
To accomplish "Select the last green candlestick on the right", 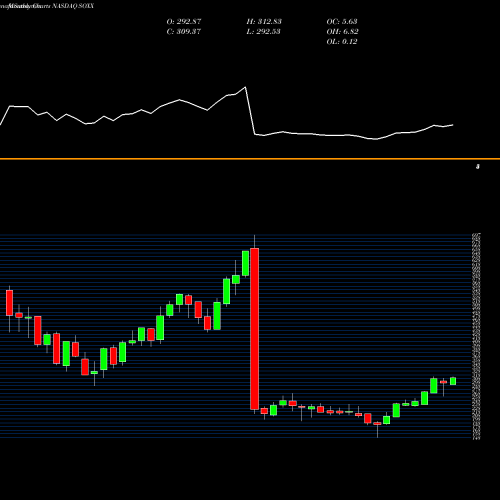I will pyautogui.click(x=453, y=381).
